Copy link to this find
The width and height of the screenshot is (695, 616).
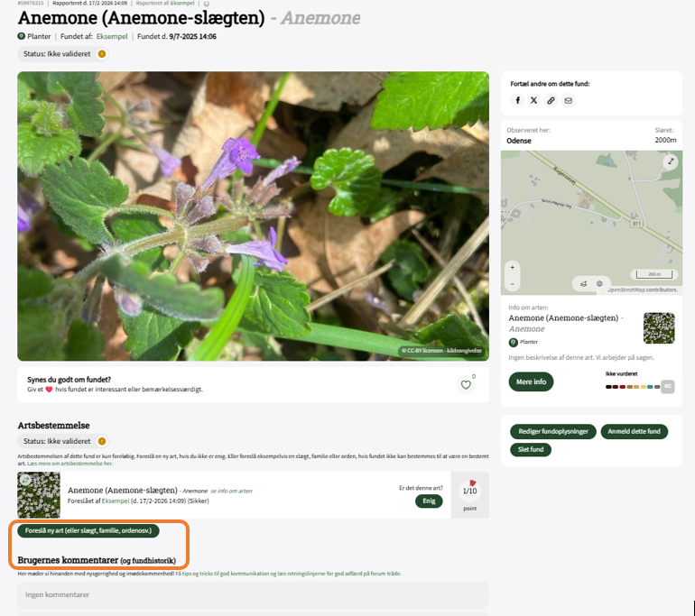(551, 100)
